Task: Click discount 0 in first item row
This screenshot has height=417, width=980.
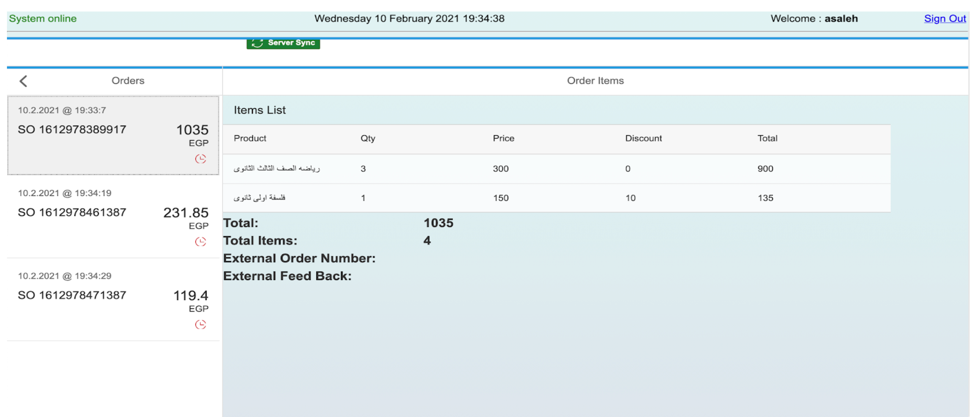Action: click(x=628, y=169)
